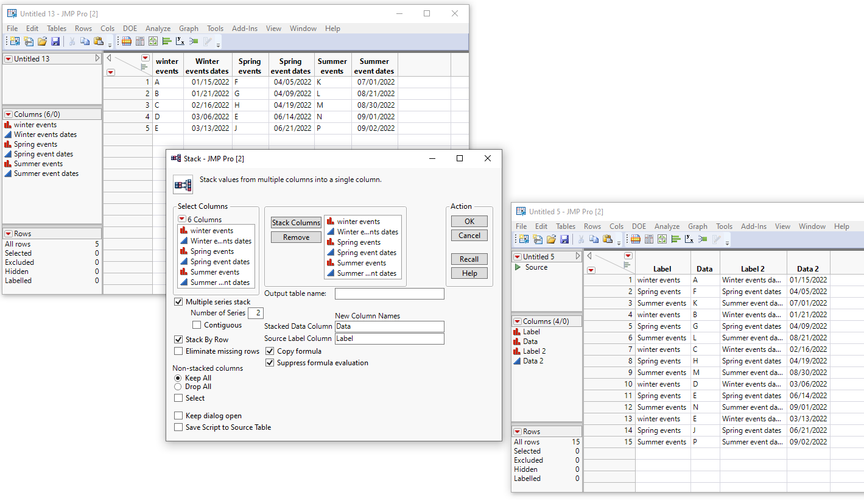Viewport: 864px width, 501px height.
Task: Click the Stacked Data Column field
Action: pyautogui.click(x=390, y=326)
